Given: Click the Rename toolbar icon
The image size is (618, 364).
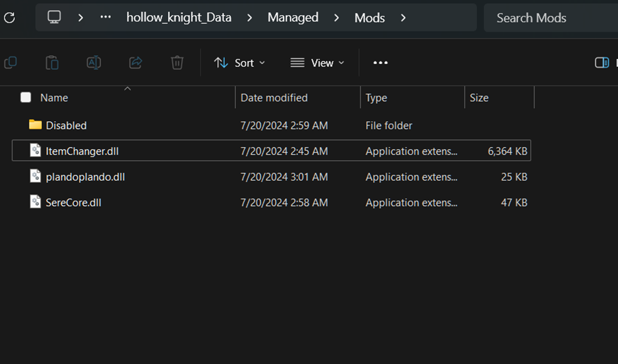Looking at the screenshot, I should point(94,63).
